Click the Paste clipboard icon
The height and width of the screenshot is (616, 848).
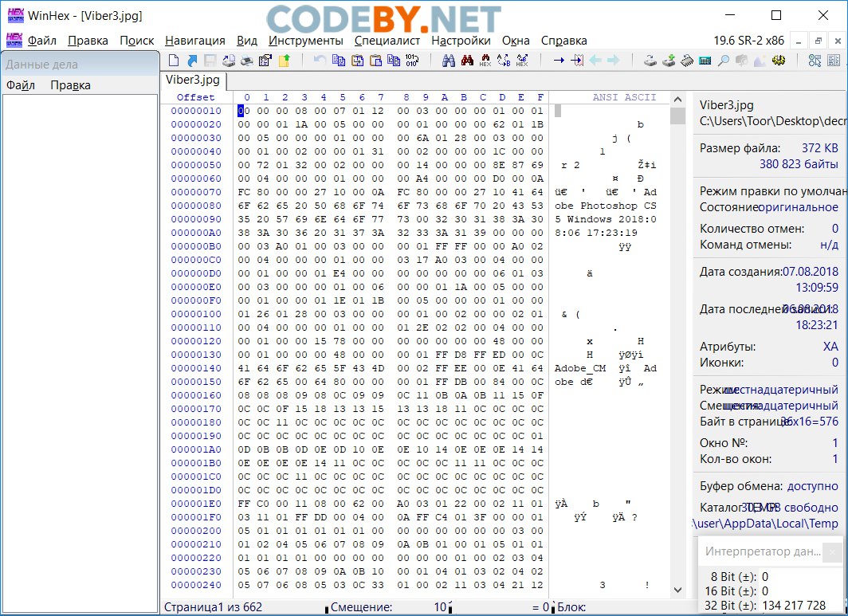click(x=375, y=60)
